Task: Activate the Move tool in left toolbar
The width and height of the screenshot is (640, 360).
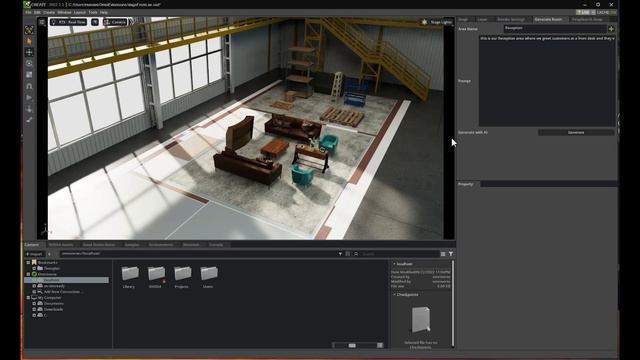Action: pos(29,52)
